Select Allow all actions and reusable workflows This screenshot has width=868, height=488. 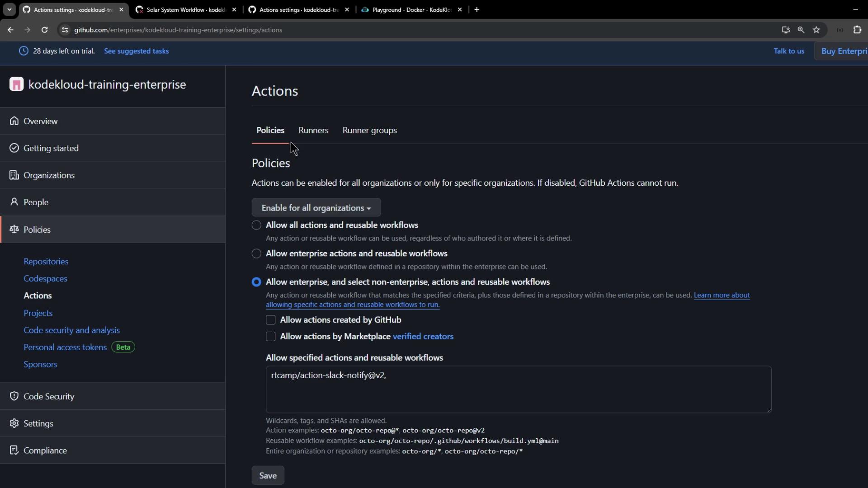(x=256, y=225)
